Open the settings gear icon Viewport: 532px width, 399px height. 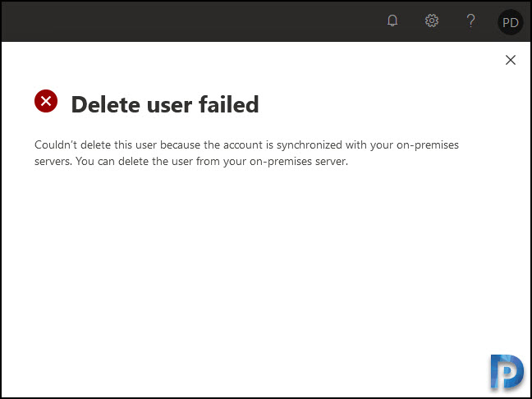[432, 21]
